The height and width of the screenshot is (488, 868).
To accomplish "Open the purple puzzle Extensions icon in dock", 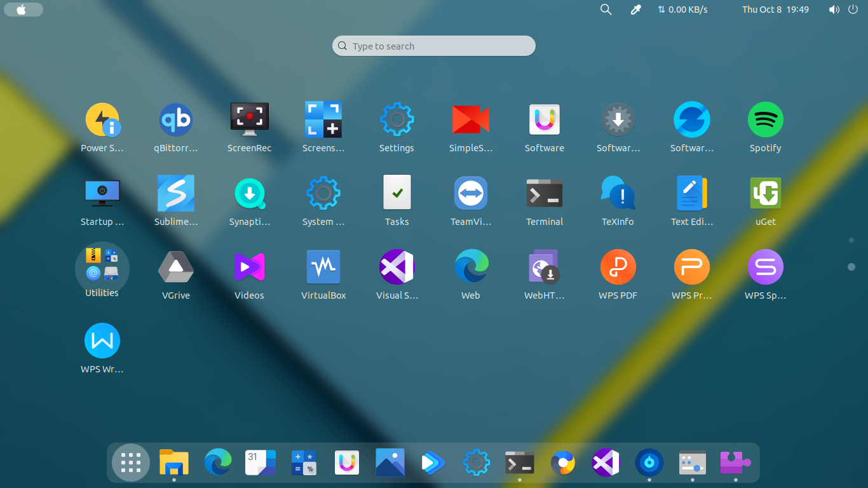I will (x=735, y=463).
